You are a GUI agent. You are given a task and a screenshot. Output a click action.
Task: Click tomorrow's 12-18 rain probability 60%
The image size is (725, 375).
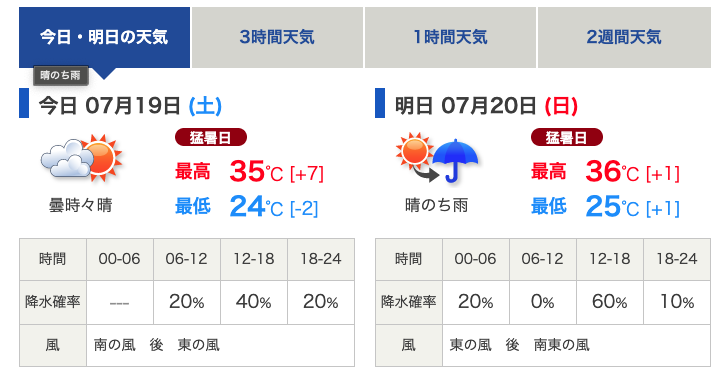coord(610,302)
